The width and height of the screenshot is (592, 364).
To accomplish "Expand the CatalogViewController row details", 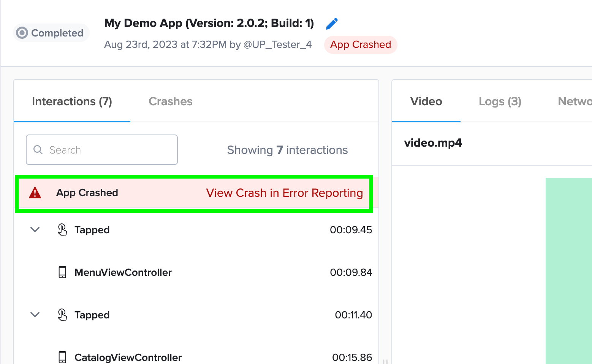I will point(128,357).
